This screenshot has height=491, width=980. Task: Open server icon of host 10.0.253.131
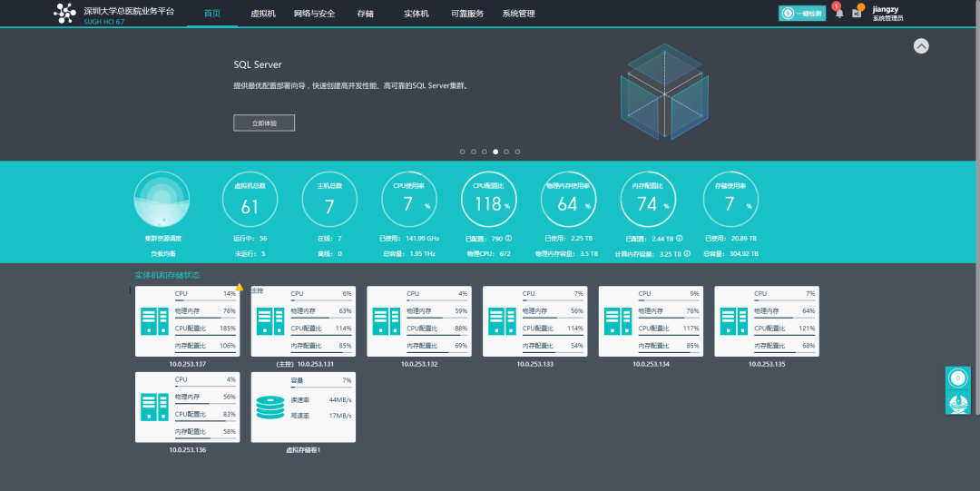pos(270,321)
